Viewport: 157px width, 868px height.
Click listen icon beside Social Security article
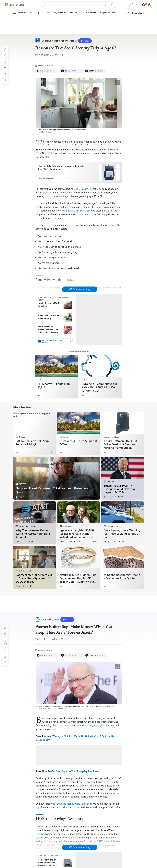(x=5, y=50)
